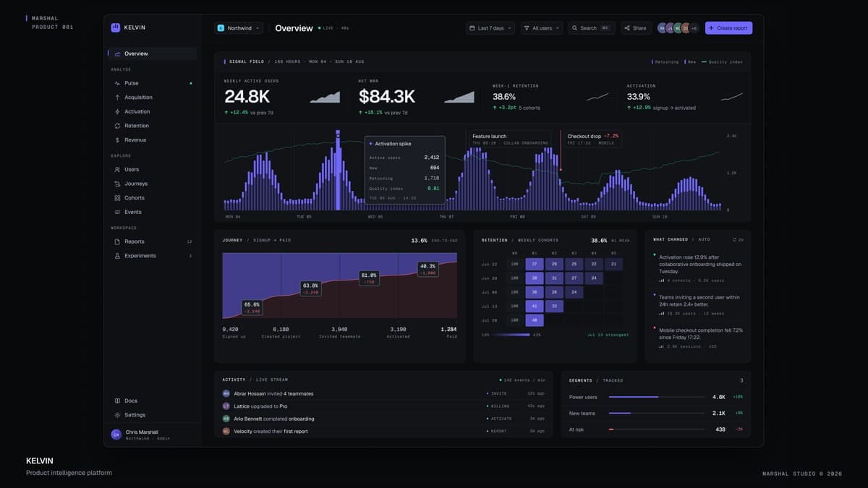Click the Kelvin logo icon
The image size is (868, 488).
pos(116,27)
